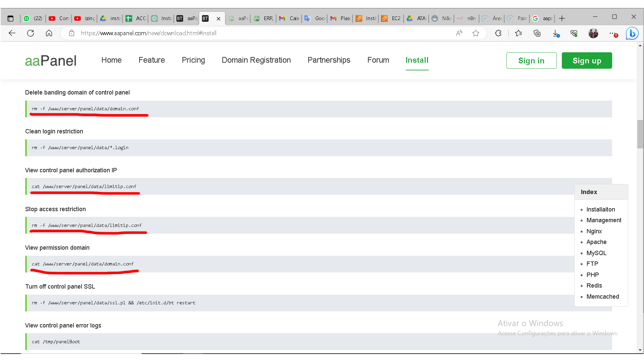Open the Favorites list icon
The image size is (644, 362).
[519, 33]
